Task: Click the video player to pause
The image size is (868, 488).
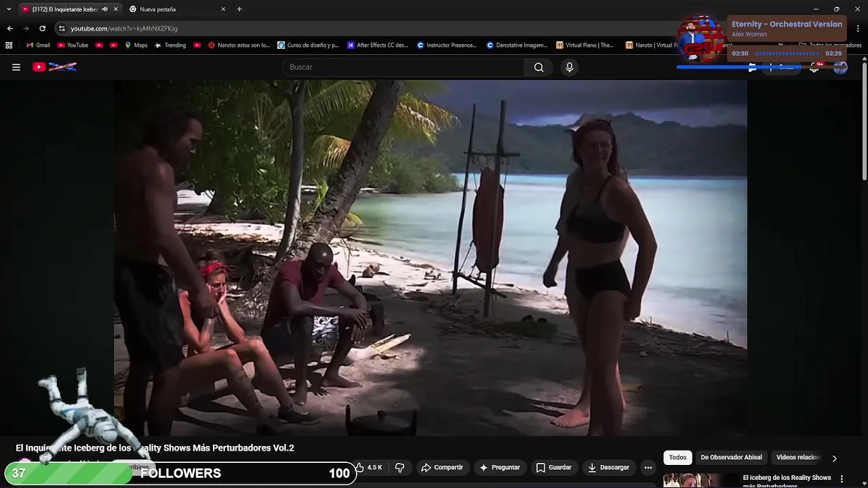Action: [430, 258]
